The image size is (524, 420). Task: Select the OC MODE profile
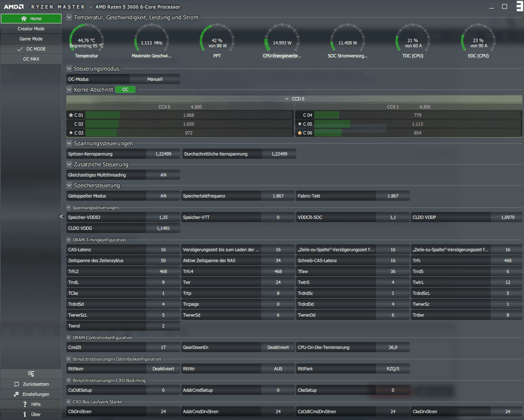[x=31, y=49]
